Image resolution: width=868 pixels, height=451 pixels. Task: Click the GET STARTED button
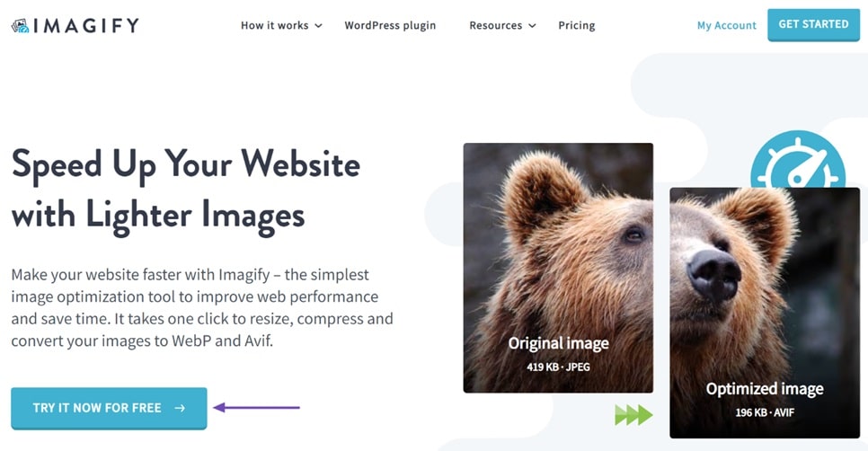click(x=813, y=25)
